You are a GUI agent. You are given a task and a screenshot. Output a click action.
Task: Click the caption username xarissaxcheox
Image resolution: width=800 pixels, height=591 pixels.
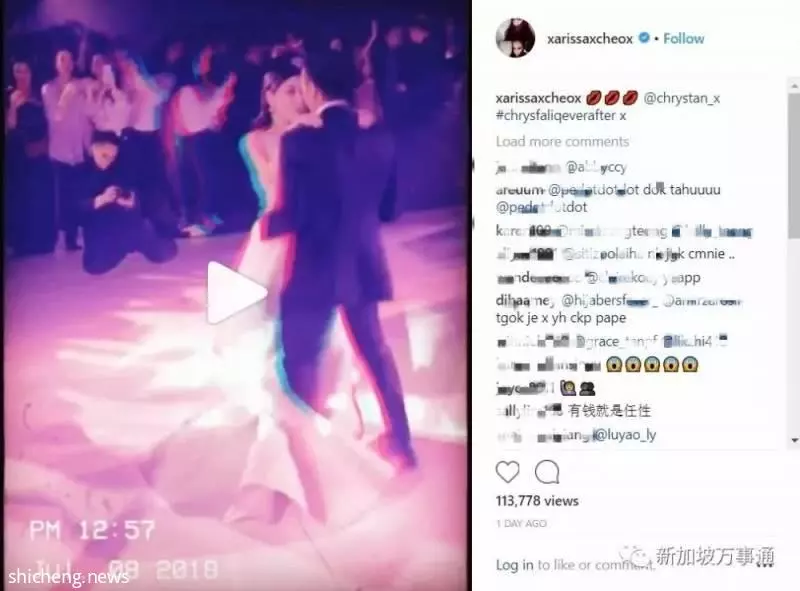[x=538, y=98]
